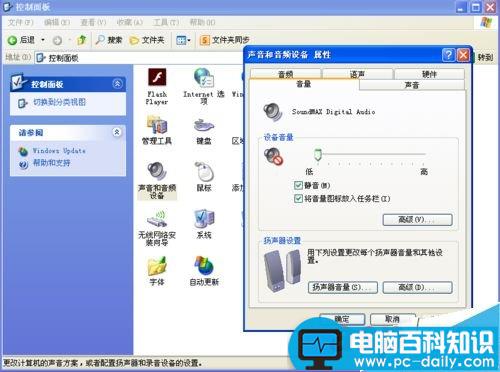Click the help question mark in dialog title bar

click(448, 55)
